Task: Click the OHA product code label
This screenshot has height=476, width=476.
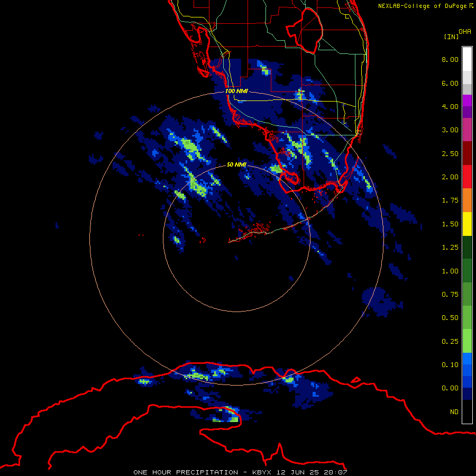Action: coord(465,32)
